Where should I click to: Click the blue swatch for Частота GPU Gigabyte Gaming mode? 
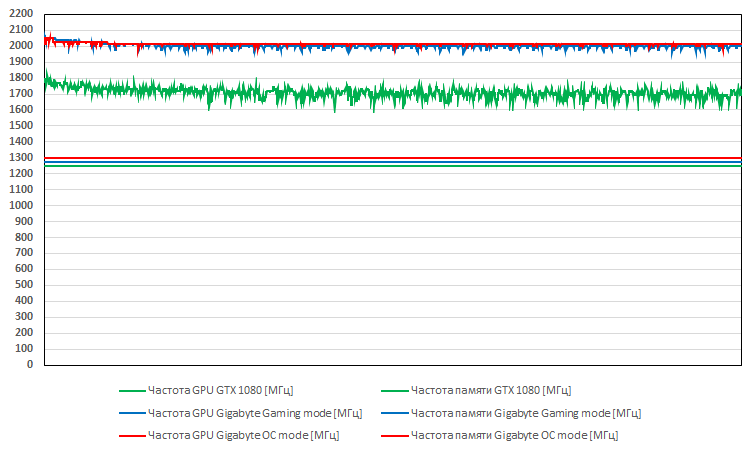(x=131, y=413)
